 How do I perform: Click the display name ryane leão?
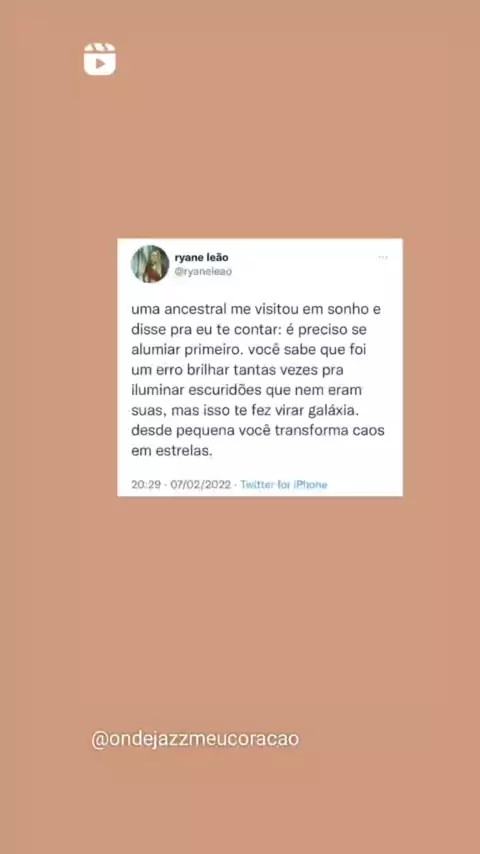(202, 257)
